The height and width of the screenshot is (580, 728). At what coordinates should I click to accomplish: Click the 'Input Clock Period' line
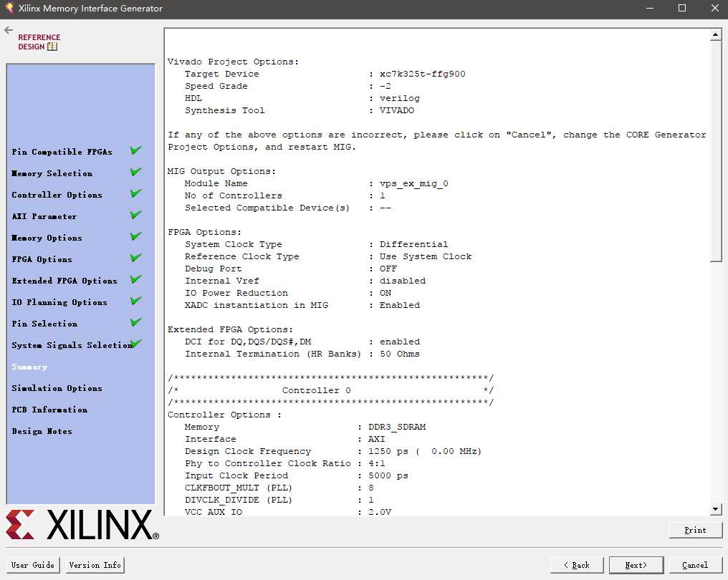pyautogui.click(x=296, y=475)
